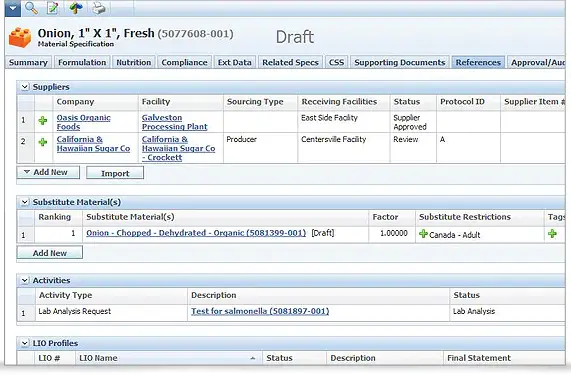The height and width of the screenshot is (375, 571).
Task: Click the orange brick Material Specification icon
Action: [20, 38]
